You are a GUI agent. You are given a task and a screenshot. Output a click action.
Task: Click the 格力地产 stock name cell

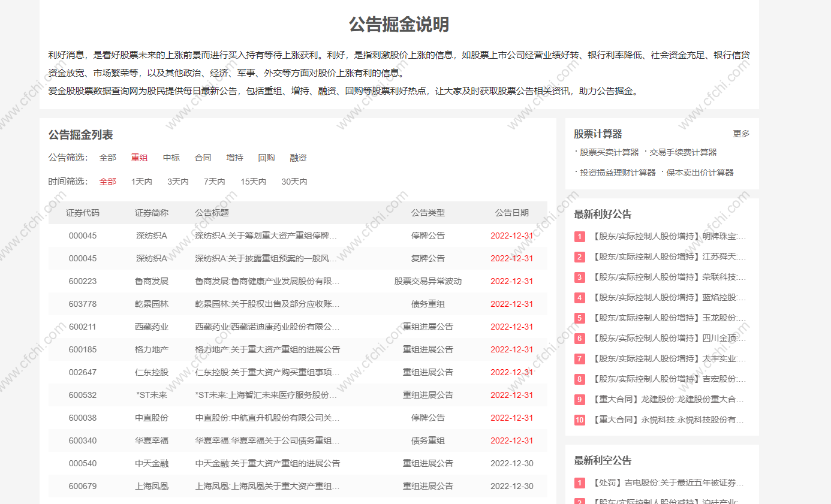tap(152, 349)
